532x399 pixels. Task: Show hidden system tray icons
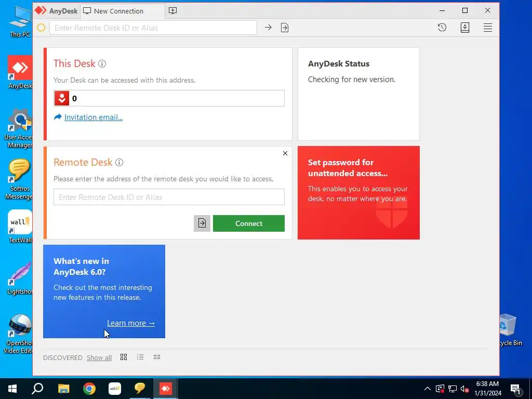pyautogui.click(x=428, y=389)
